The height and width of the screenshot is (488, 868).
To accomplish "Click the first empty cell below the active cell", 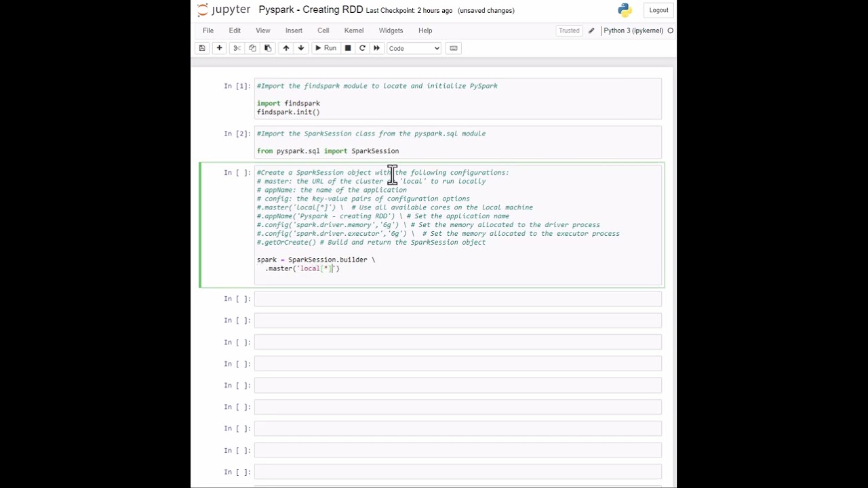I will (458, 299).
